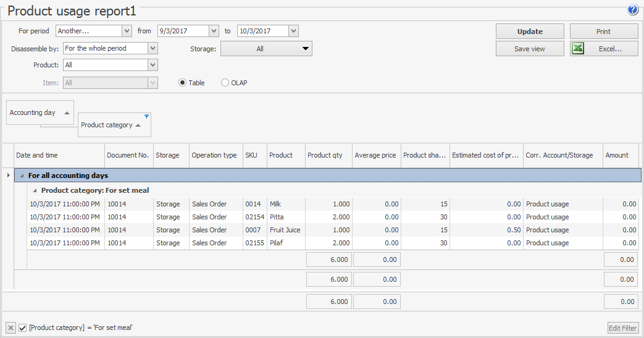
Task: Click the Excel export icon
Action: (578, 49)
